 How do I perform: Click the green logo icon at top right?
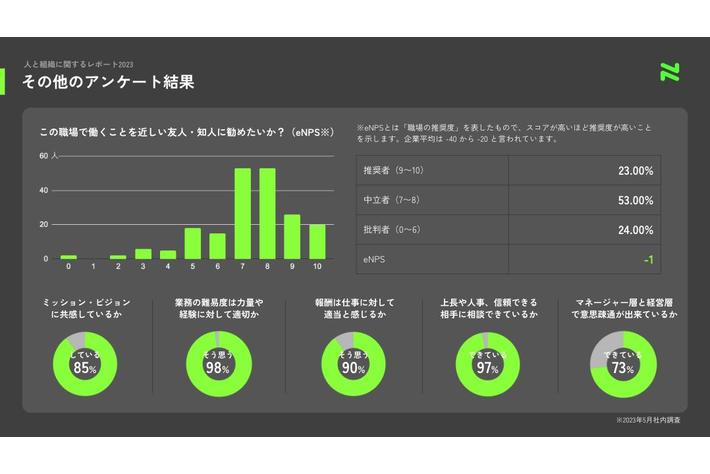click(x=670, y=72)
